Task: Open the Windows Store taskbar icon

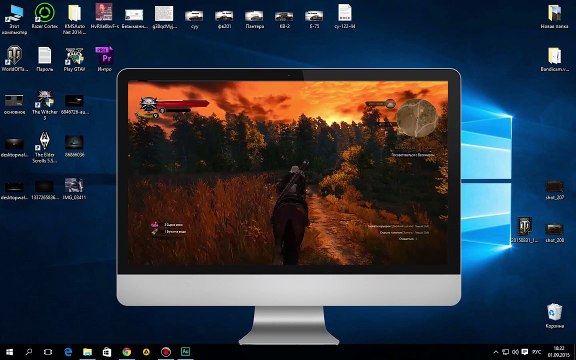Action: pos(107,352)
